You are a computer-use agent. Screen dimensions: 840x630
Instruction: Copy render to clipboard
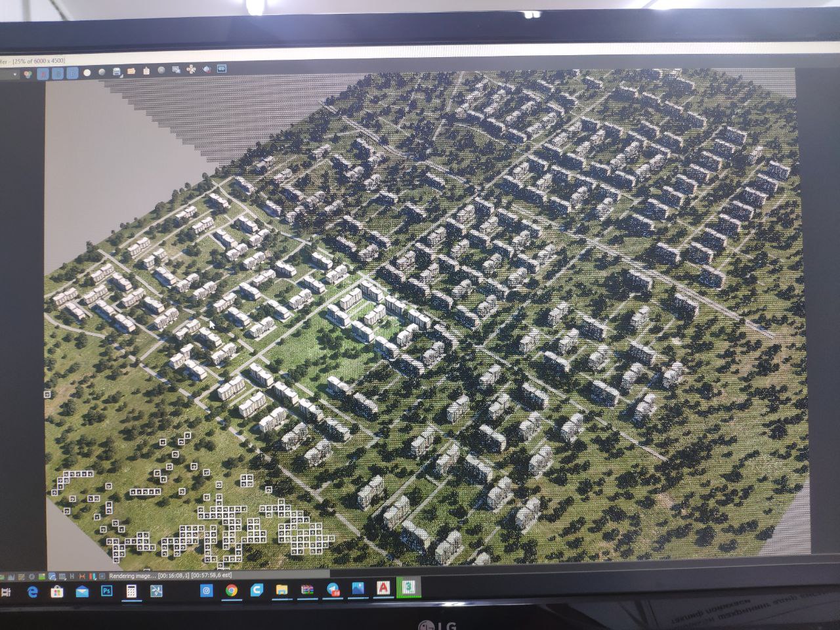pos(146,71)
